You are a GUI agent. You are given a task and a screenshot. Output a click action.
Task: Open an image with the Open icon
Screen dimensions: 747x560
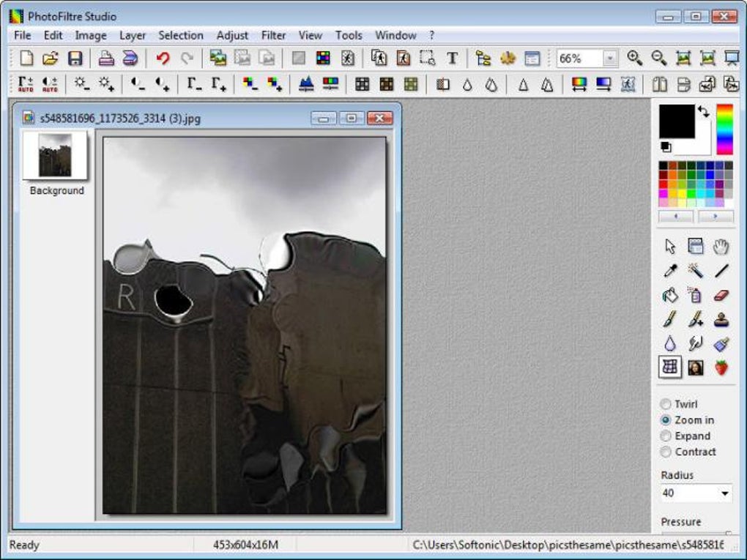49,56
